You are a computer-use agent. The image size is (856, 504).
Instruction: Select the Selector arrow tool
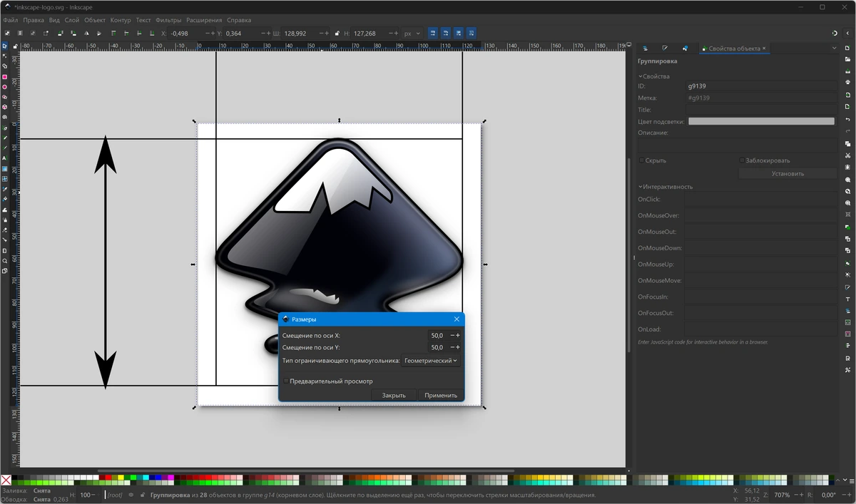[4, 46]
